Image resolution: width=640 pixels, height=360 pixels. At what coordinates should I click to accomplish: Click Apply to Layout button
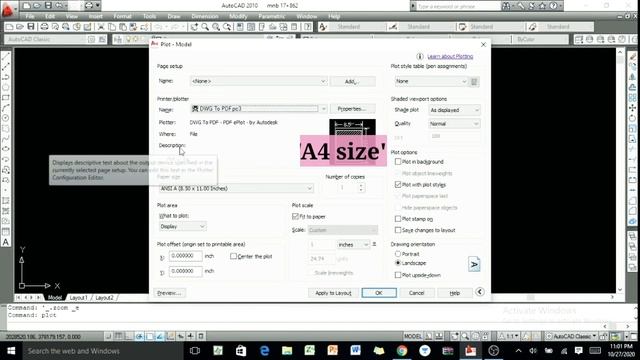pyautogui.click(x=333, y=293)
